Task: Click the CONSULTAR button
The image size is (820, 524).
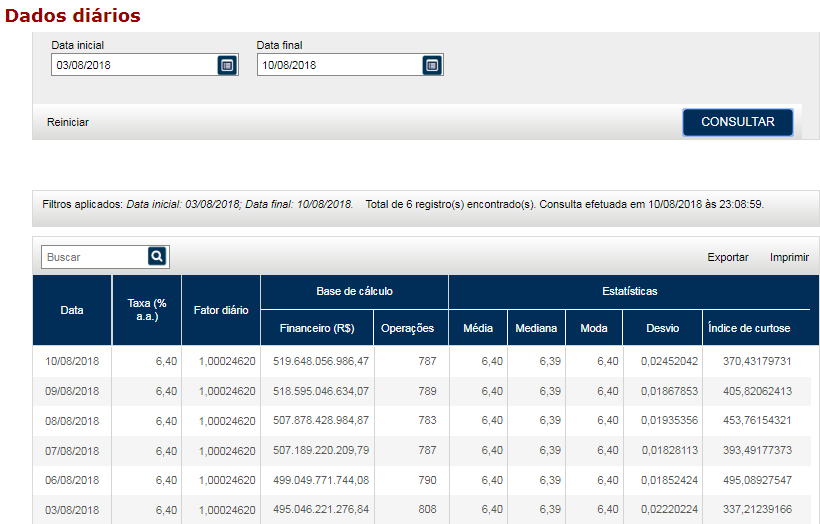Action: [x=737, y=122]
